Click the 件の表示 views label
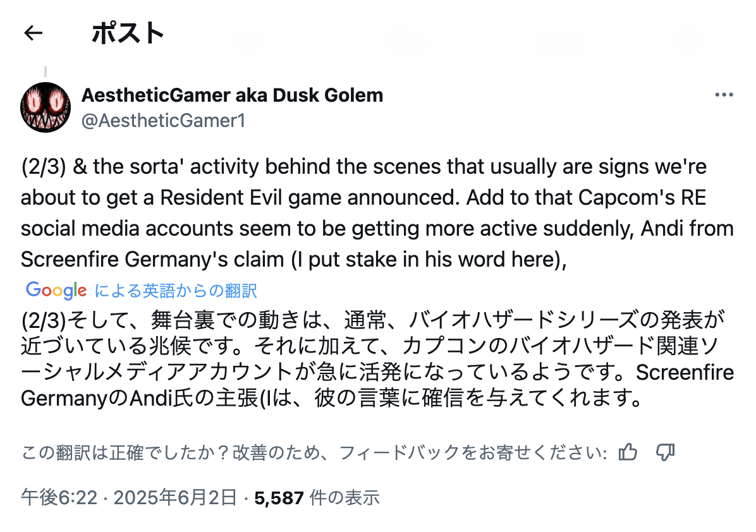 [344, 497]
